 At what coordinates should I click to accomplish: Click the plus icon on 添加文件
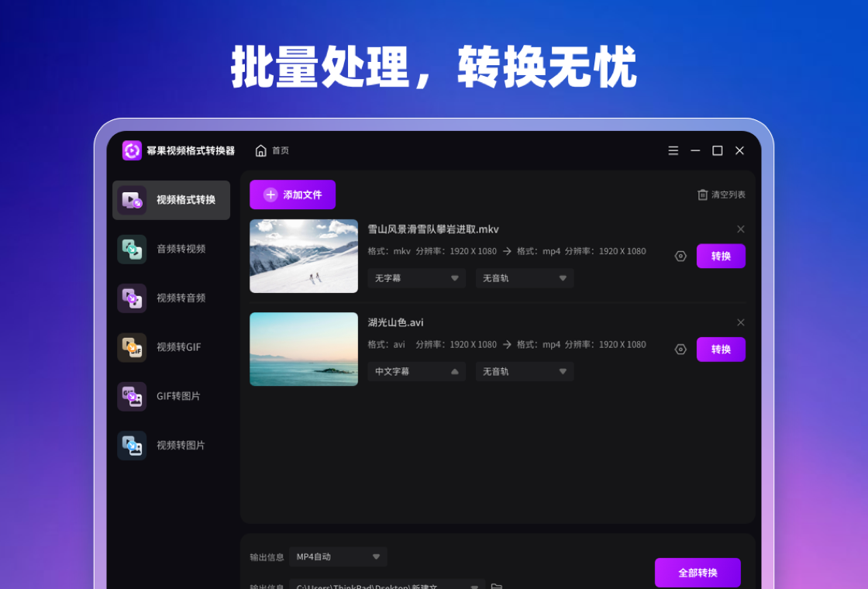(x=270, y=195)
